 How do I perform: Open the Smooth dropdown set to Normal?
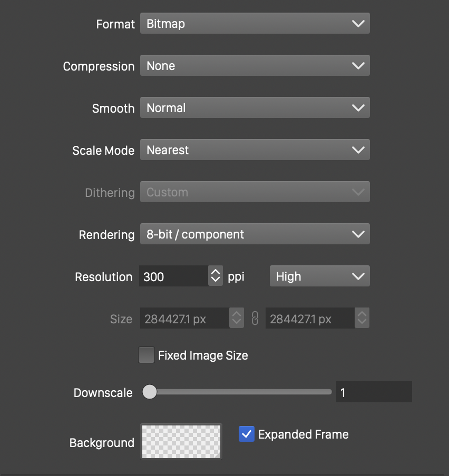pos(255,108)
